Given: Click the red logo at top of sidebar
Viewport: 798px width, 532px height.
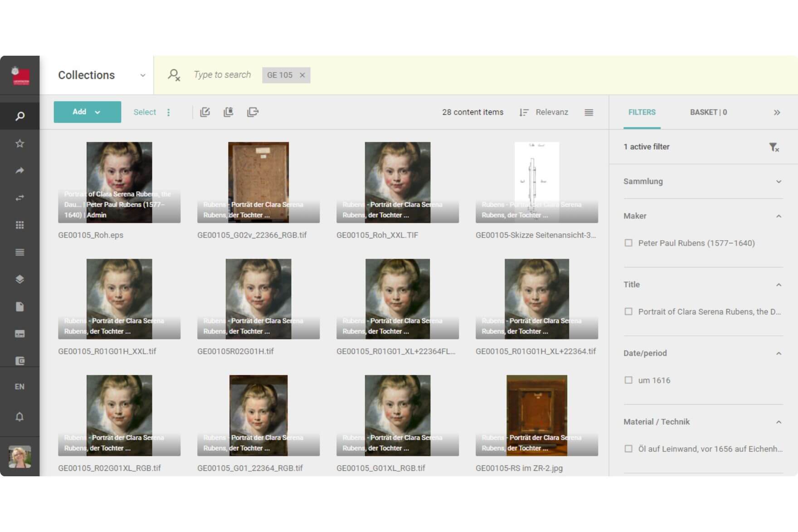Looking at the screenshot, I should (x=20, y=76).
